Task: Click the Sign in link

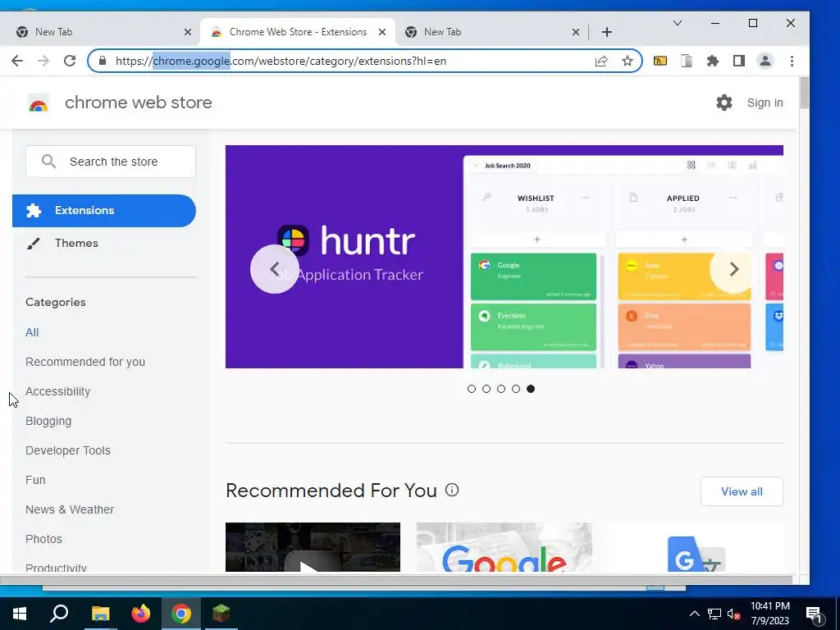Action: [765, 103]
